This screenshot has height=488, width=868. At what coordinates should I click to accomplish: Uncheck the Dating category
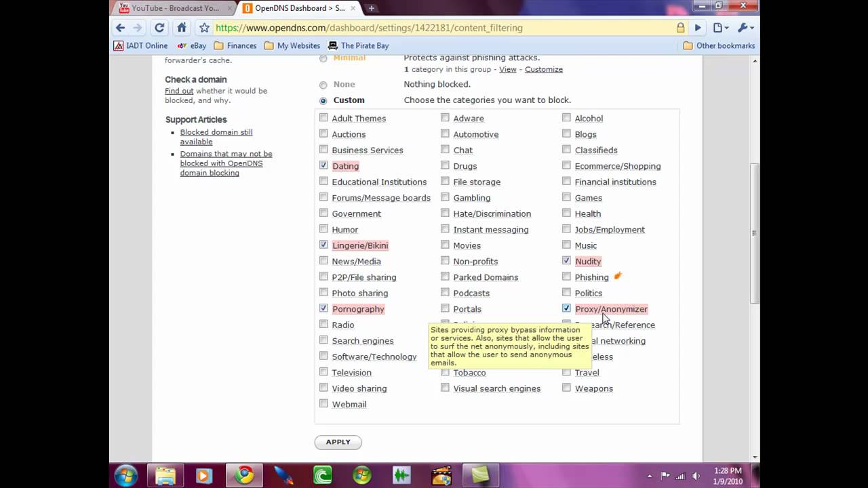pyautogui.click(x=323, y=165)
